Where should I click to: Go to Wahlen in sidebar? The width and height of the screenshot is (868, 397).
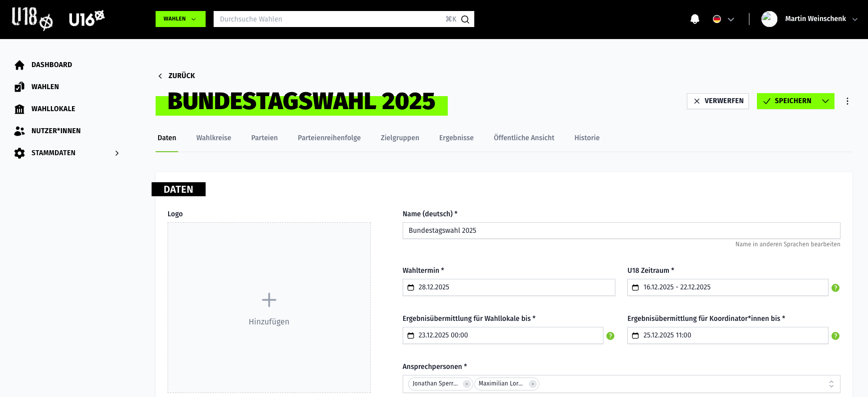45,87
